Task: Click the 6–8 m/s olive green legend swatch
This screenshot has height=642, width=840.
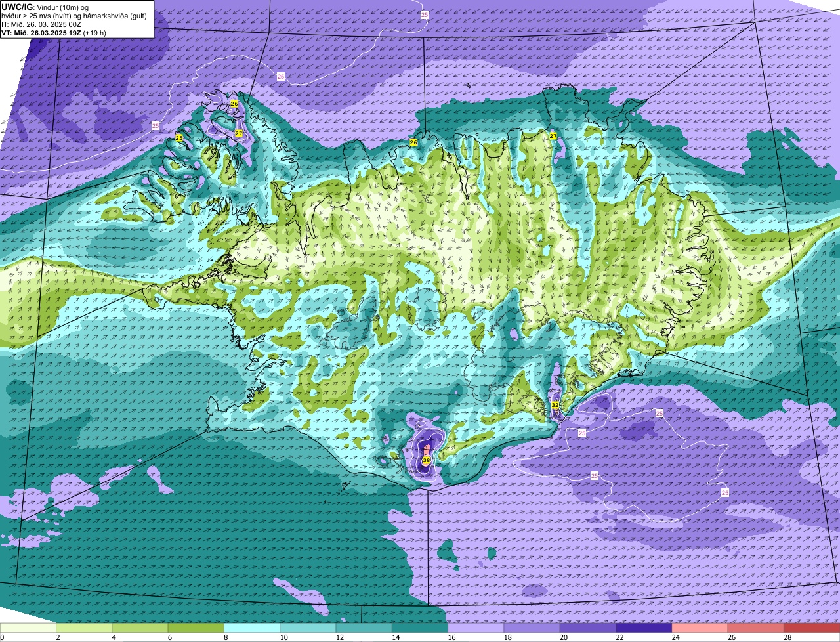Action: 196,628
